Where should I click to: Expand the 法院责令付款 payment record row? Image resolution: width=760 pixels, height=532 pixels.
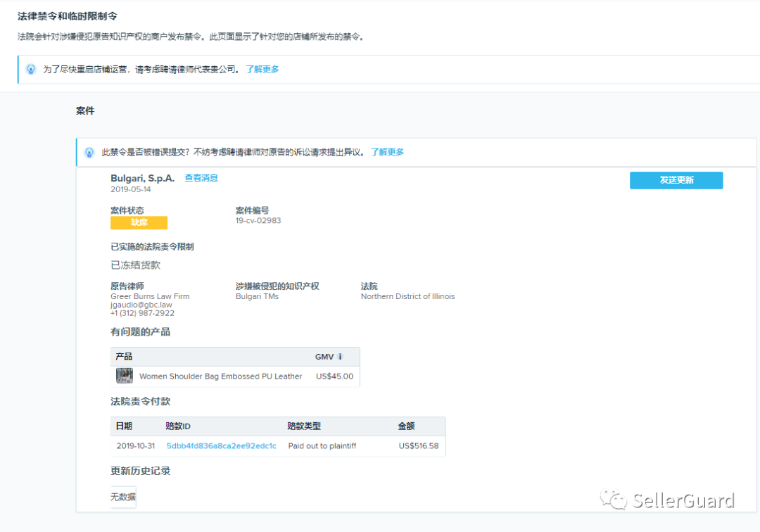click(278, 445)
